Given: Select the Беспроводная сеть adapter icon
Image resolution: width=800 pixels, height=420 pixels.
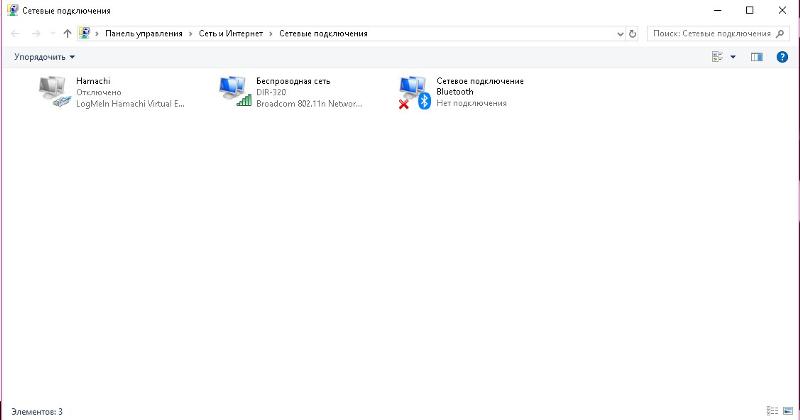Looking at the screenshot, I should 235,91.
